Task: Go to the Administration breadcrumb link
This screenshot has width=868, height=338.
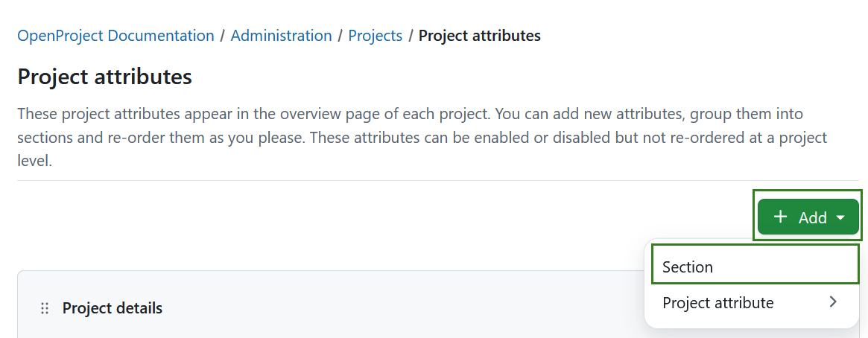Action: [281, 36]
